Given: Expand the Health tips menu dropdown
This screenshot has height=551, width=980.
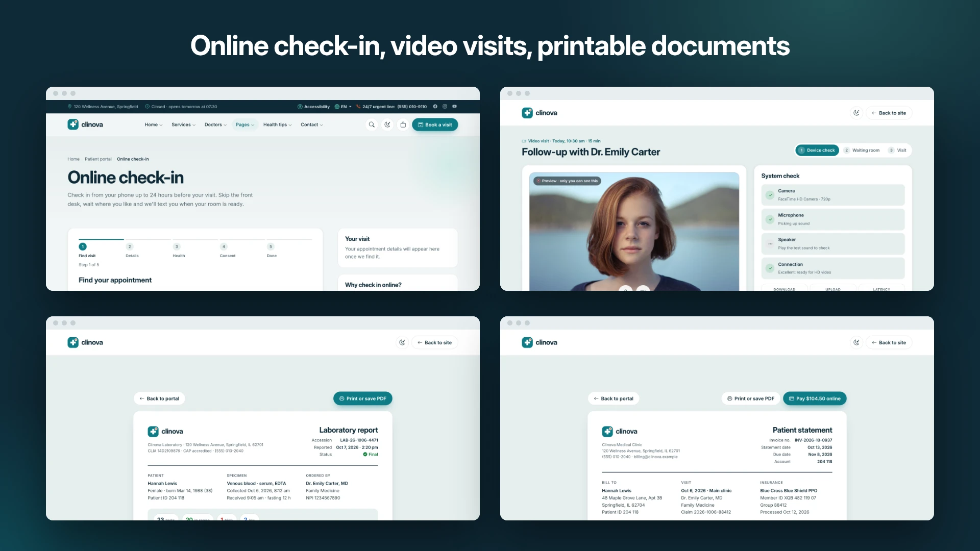Looking at the screenshot, I should click(277, 124).
